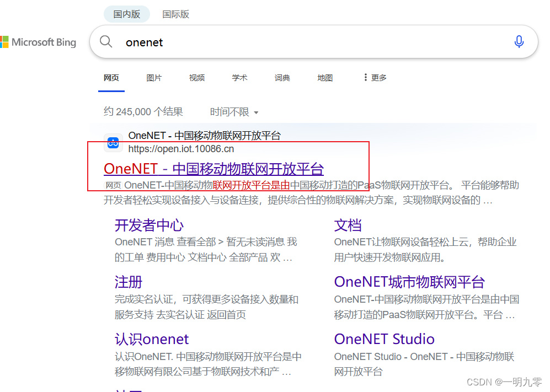Click the OneNET Studio description text
The image size is (550, 392).
click(424, 364)
